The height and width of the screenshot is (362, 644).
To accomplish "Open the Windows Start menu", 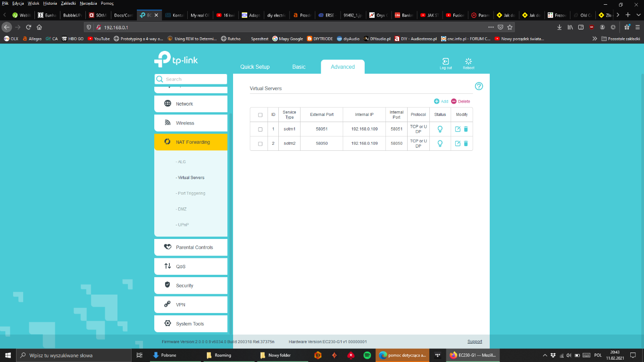I will click(x=8, y=355).
